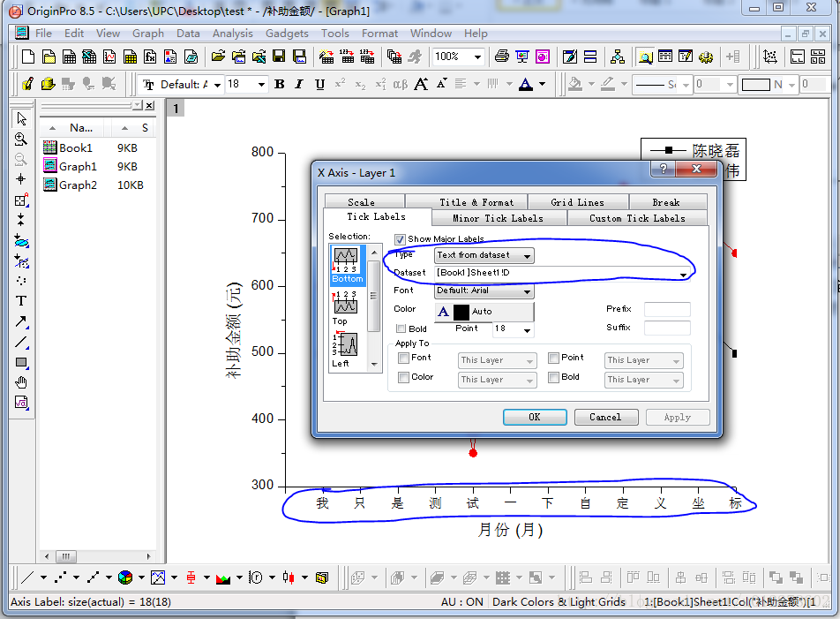840x619 pixels.
Task: Click the Increase Font Size icon
Action: click(421, 84)
